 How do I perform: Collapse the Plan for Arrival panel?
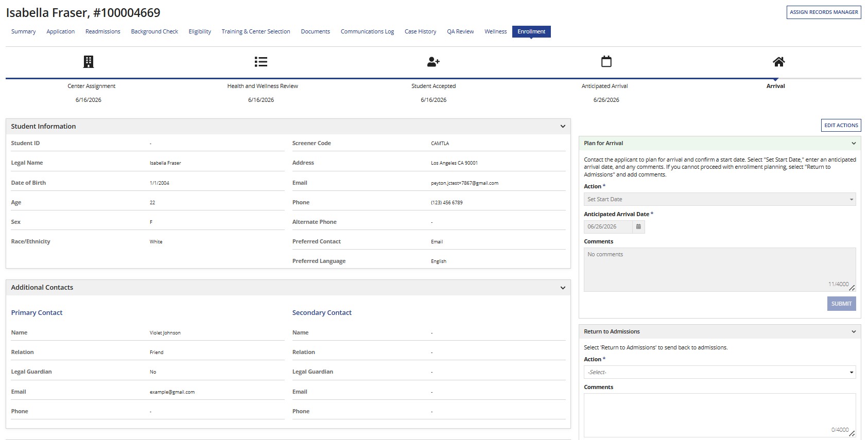point(854,144)
